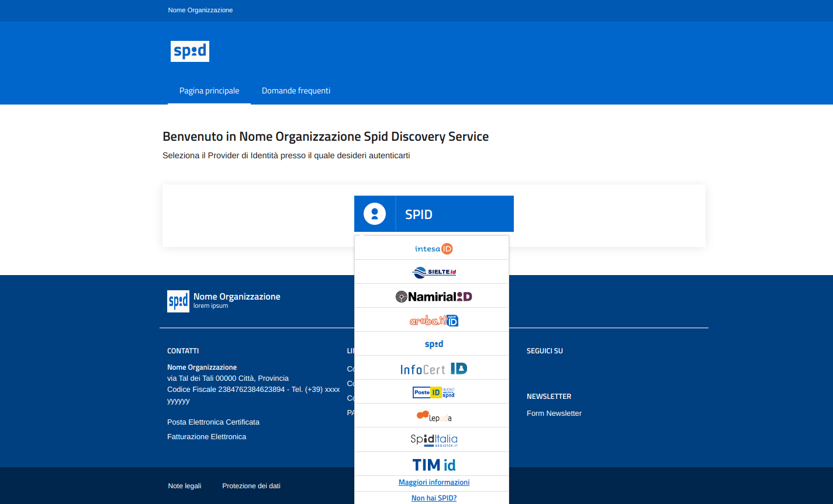Viewport: 833px width, 504px height.
Task: Choose the spid provider logo entry
Action: click(x=434, y=344)
